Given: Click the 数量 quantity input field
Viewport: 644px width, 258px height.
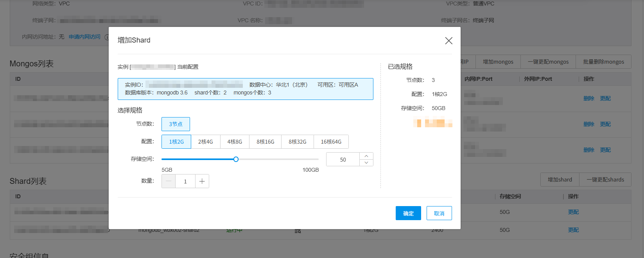Looking at the screenshot, I should (185, 181).
